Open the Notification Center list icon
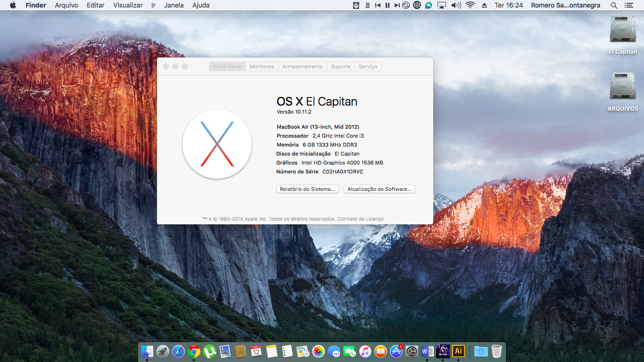Screen dimensions: 644x362 coord(628,5)
